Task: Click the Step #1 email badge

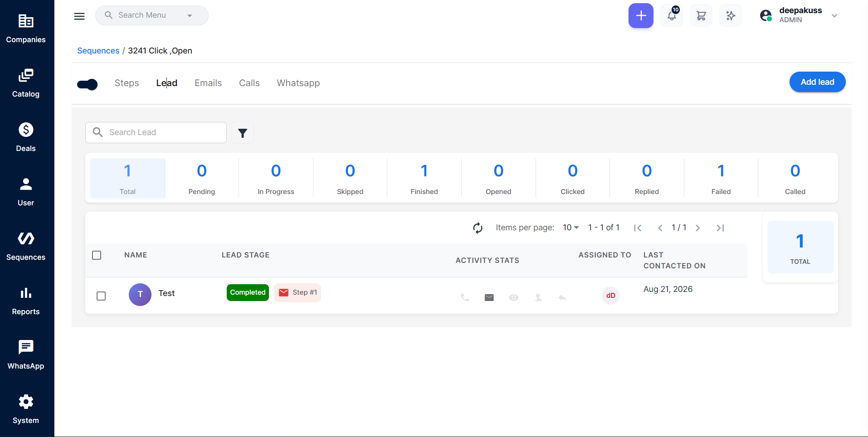Action: (297, 292)
